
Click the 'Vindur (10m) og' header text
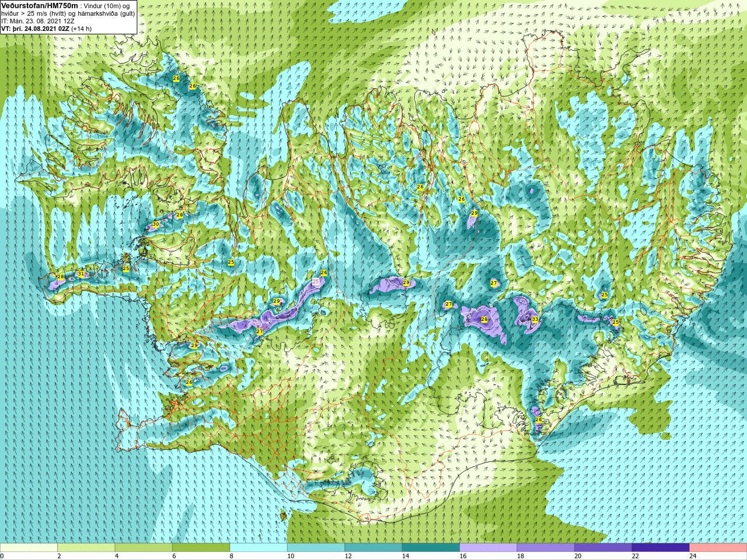point(107,6)
